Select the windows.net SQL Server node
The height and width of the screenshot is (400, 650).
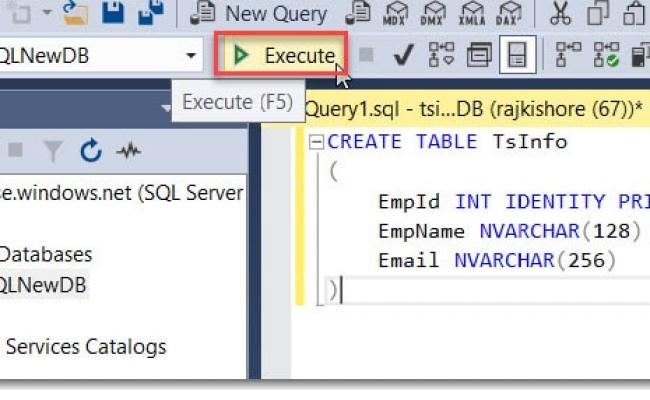tap(121, 193)
